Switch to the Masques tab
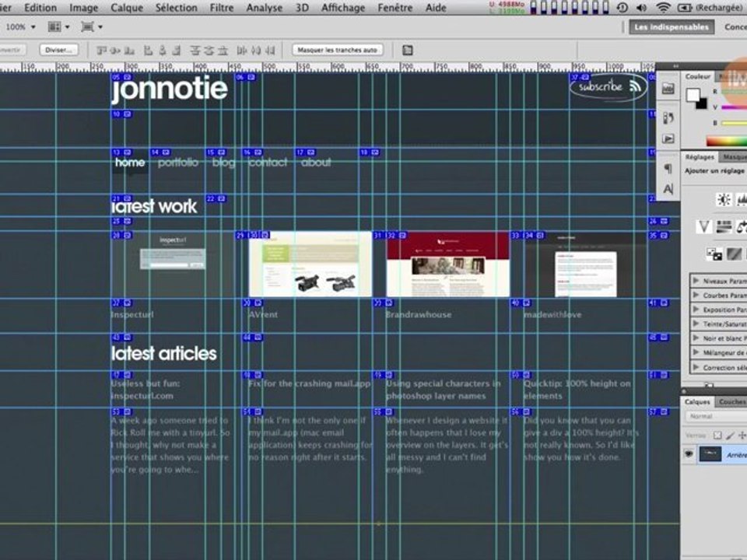747x560 pixels. point(734,156)
